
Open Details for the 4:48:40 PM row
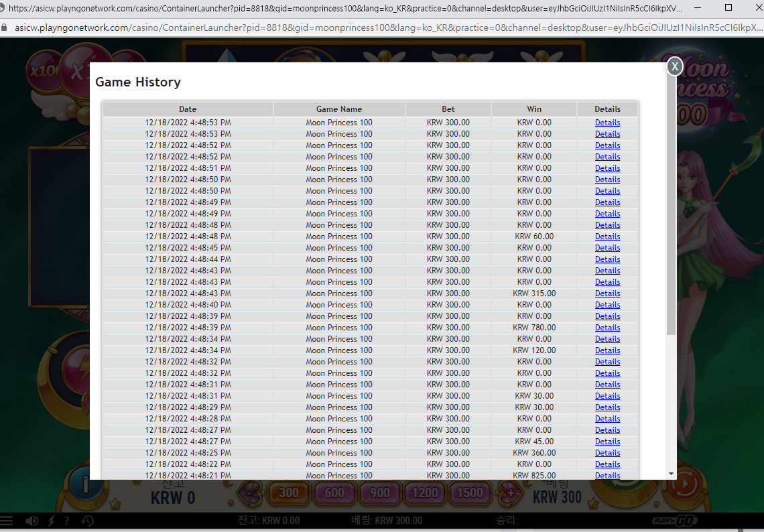(607, 304)
